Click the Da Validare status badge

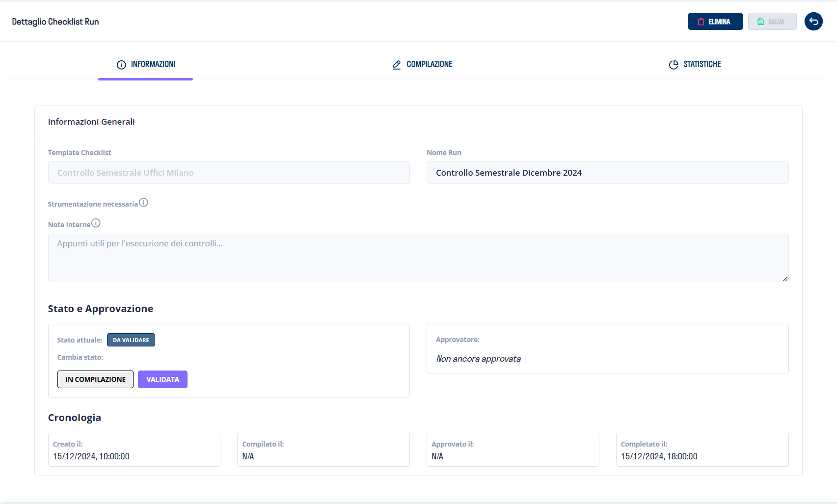point(131,340)
